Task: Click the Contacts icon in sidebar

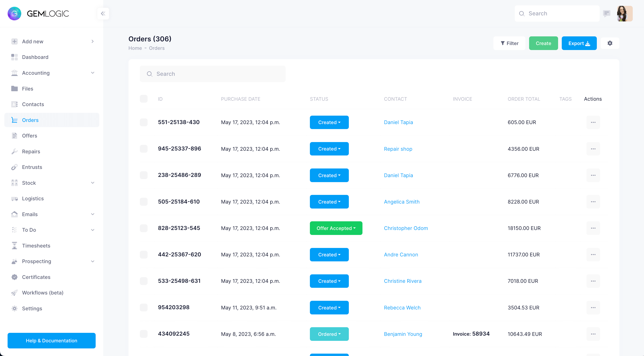Action: (x=14, y=104)
